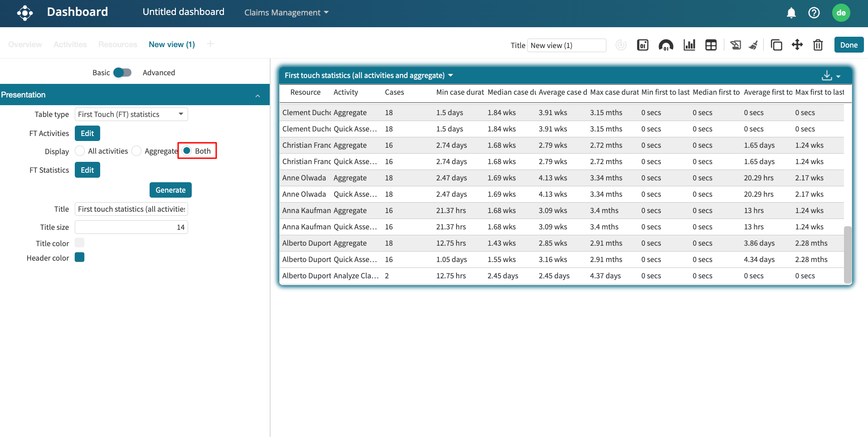Insert a bar chart widget
This screenshot has height=437, width=868.
[x=689, y=45]
